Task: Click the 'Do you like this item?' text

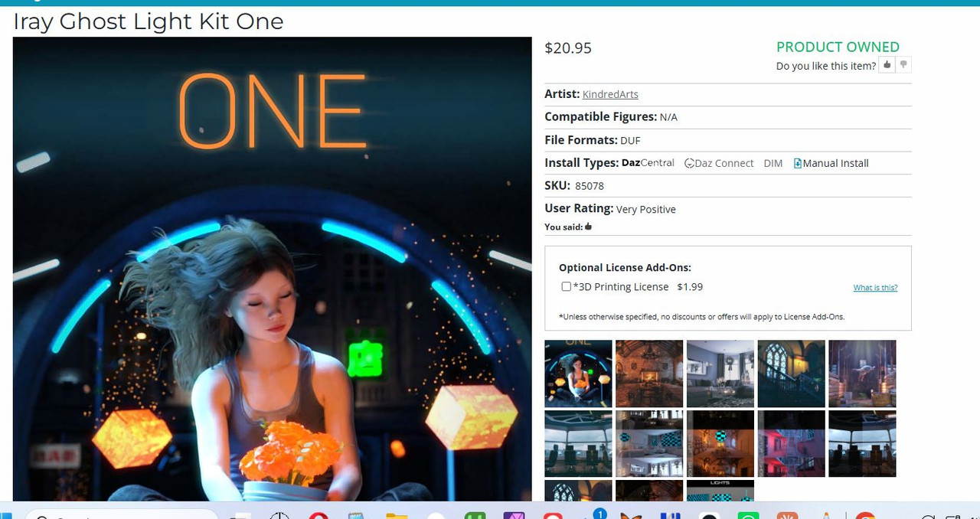Action: point(826,66)
